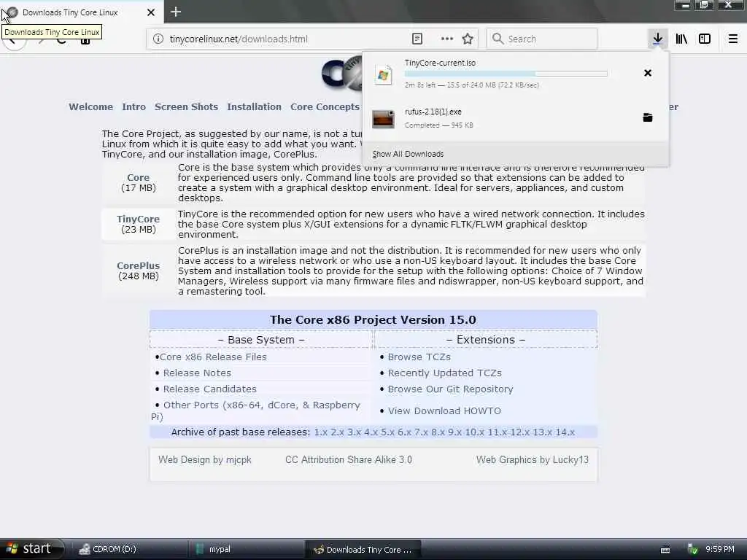Open the Browse TCZs link
747x560 pixels.
(419, 357)
